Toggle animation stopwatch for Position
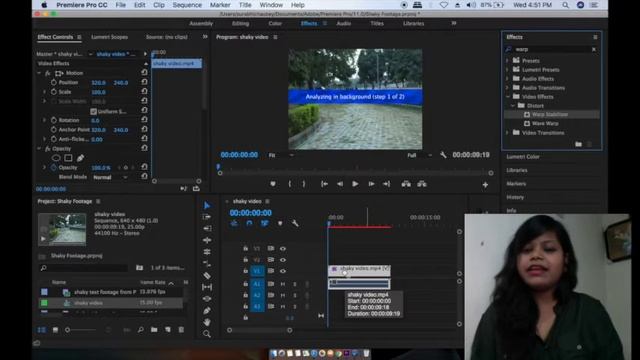This screenshot has height=360, width=640. [53, 82]
